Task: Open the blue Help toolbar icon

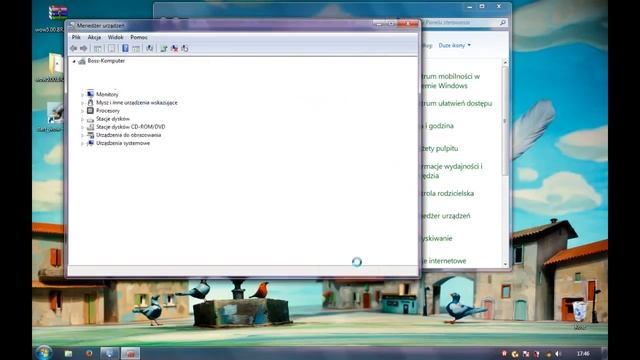Action: point(125,49)
